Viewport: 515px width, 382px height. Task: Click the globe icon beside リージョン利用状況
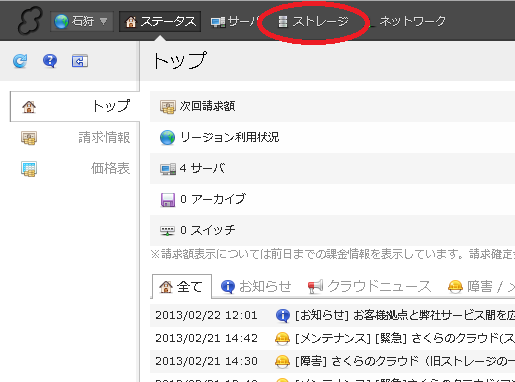click(x=167, y=138)
